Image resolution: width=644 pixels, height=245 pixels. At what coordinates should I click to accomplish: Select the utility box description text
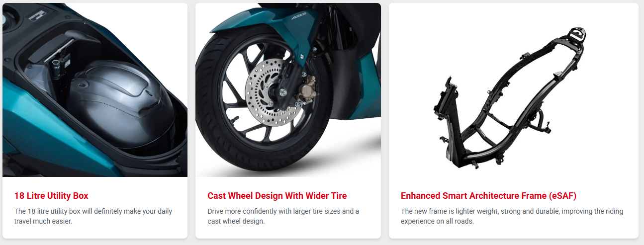pos(93,216)
